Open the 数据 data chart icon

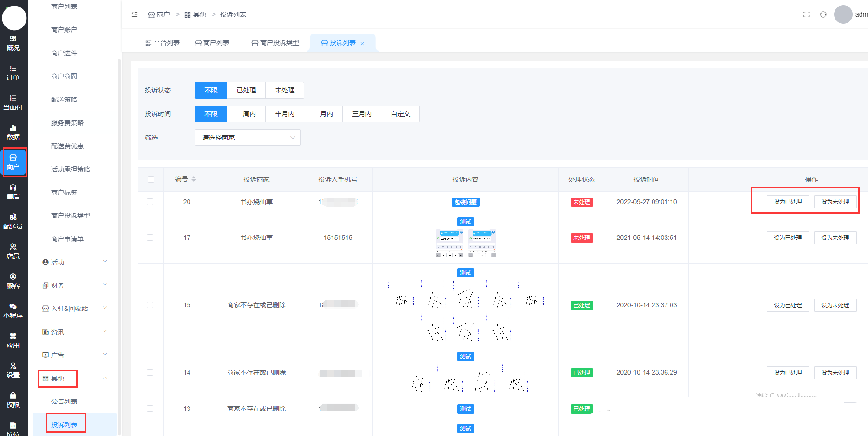click(13, 132)
